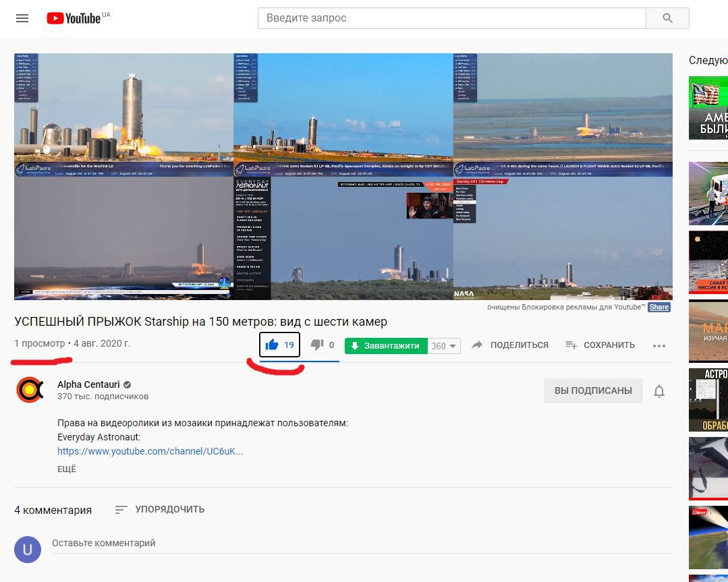Toggle the notification bell for the channel
The height and width of the screenshot is (582, 728).
[659, 391]
